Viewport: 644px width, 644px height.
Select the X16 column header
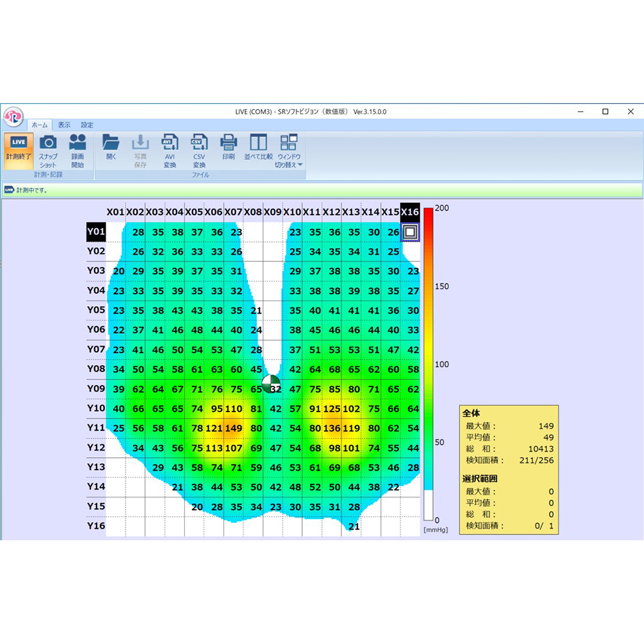click(410, 212)
